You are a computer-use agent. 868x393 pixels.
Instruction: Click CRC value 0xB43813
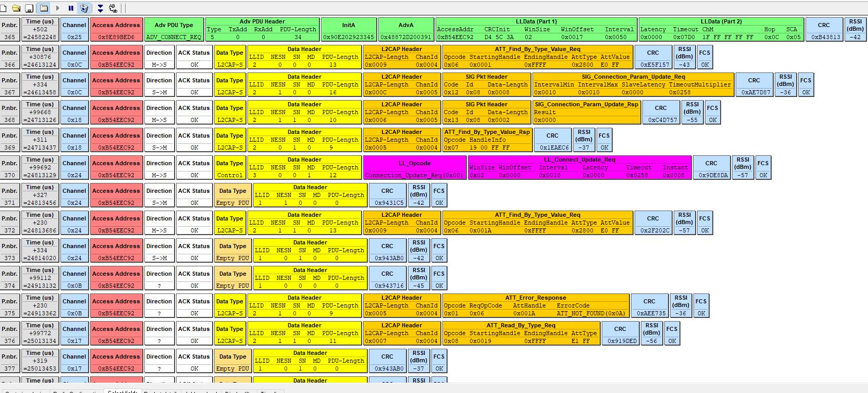coord(824,29)
